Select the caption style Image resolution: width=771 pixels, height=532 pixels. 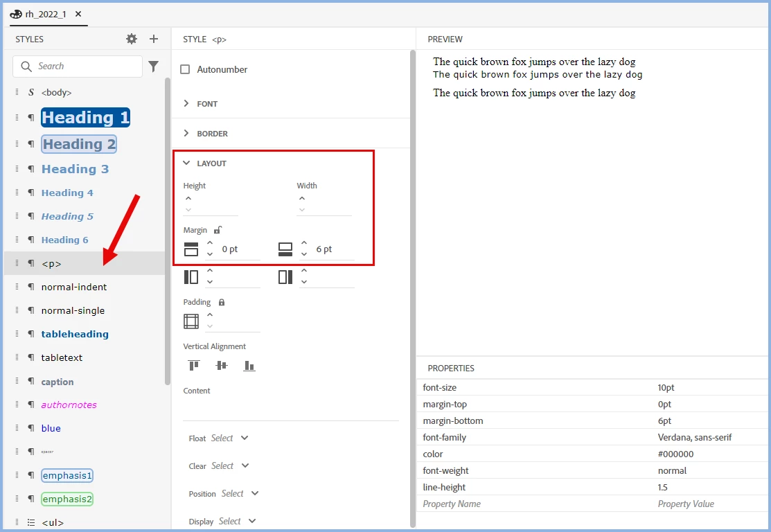(x=57, y=382)
